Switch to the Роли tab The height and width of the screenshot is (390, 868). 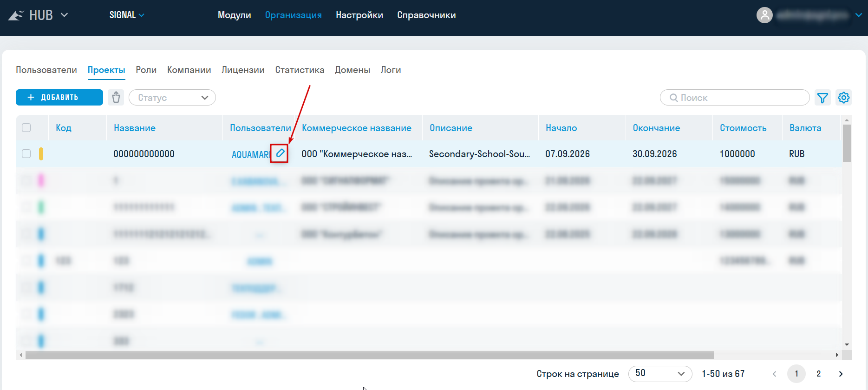click(146, 70)
